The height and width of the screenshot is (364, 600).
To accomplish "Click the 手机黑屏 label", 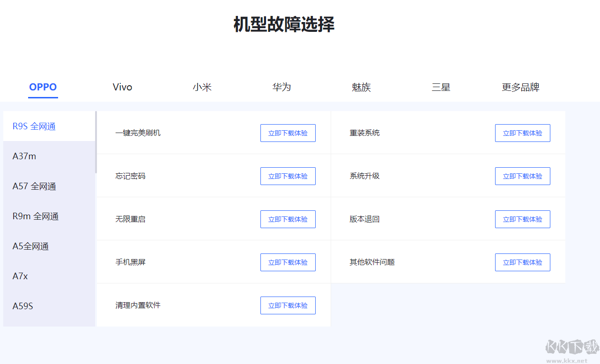I will coord(130,262).
